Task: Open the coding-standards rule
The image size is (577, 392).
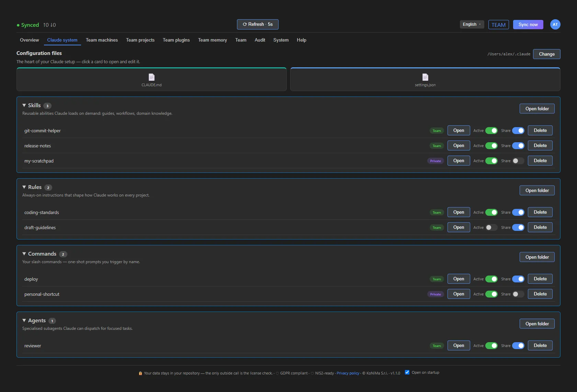Action: click(x=459, y=212)
